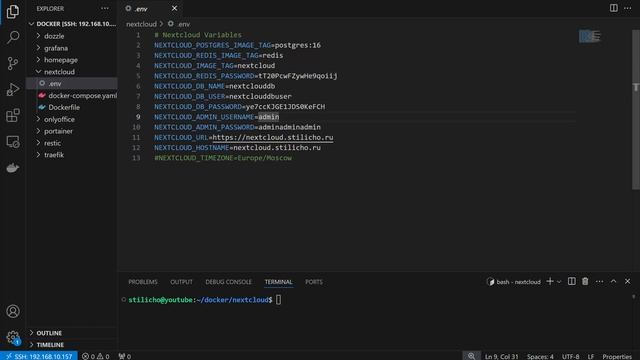Image resolution: width=640 pixels, height=360 pixels.
Task: Change indentation via Spaces: 4
Action: coord(540,356)
